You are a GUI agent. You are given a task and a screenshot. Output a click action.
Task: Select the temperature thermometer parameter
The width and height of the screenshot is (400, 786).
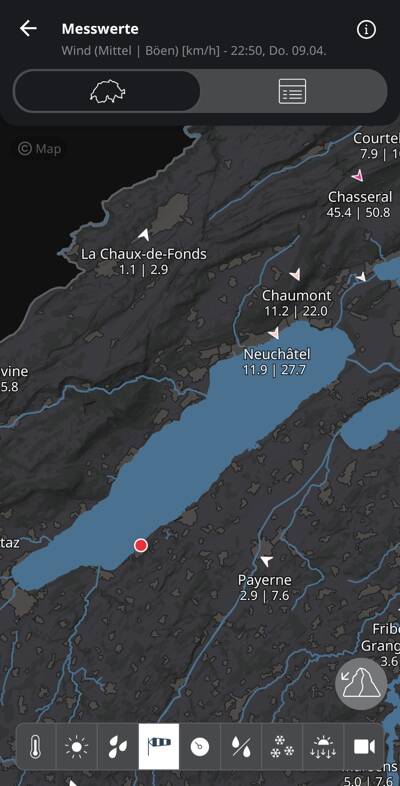pyautogui.click(x=36, y=746)
